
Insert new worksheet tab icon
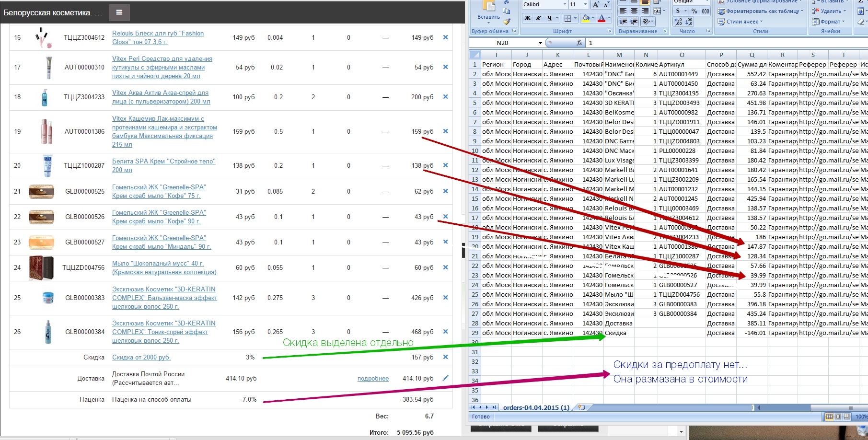click(581, 407)
